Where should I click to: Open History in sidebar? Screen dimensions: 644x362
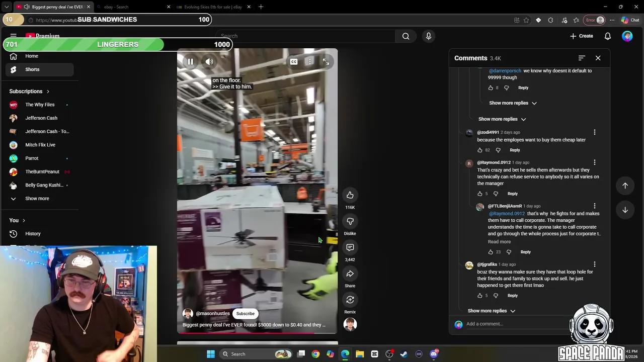(39, 234)
